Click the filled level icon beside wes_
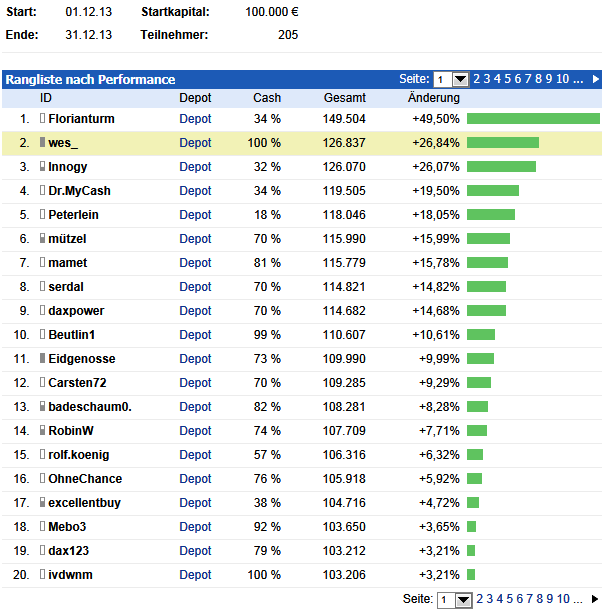This screenshot has width=605, height=612. 42,143
